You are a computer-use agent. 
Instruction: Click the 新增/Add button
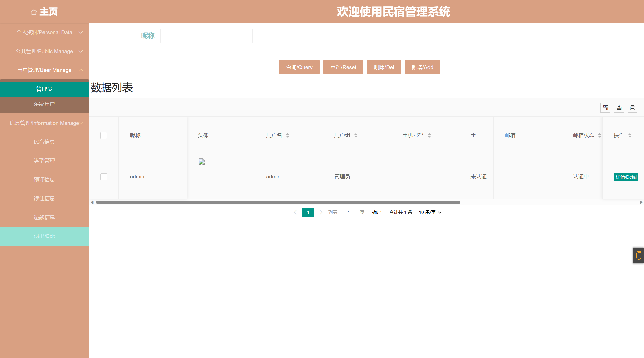[x=422, y=67]
